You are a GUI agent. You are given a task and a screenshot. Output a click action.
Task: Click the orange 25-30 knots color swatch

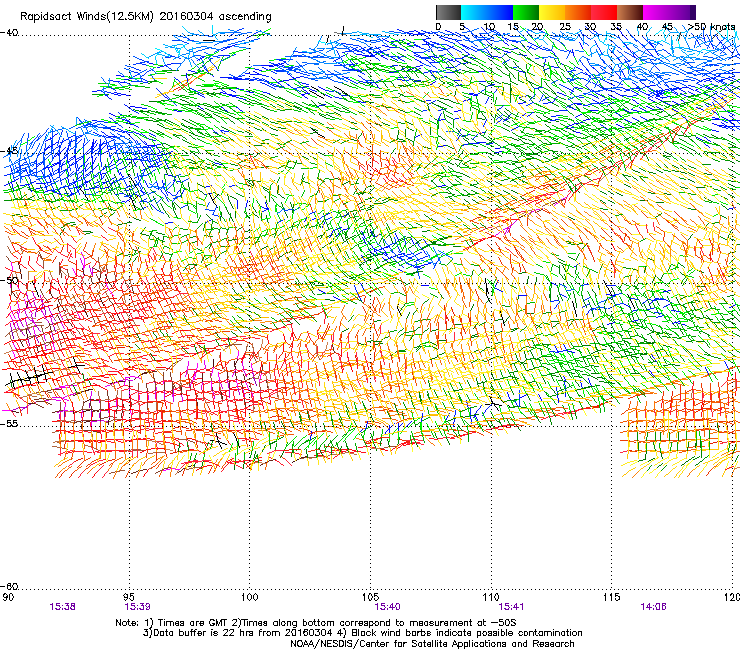click(578, 12)
